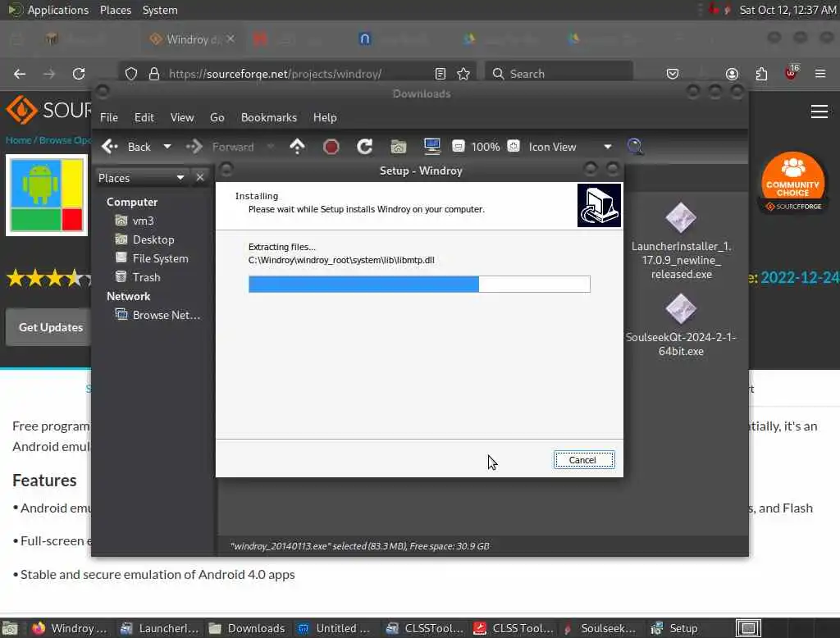840x638 pixels.
Task: Open the file manager search icon
Action: click(635, 146)
